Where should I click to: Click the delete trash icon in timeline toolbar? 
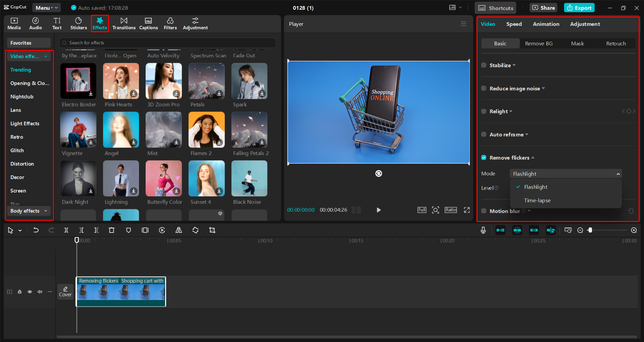(x=111, y=230)
